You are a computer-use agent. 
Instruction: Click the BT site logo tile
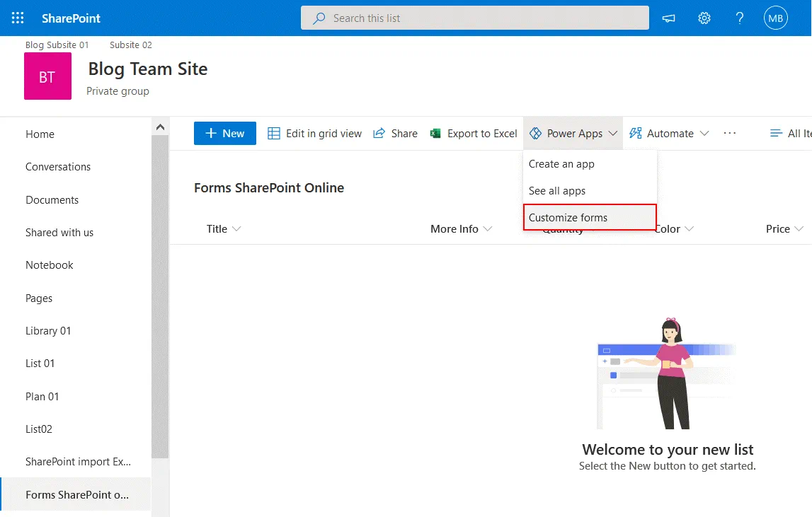pos(47,76)
